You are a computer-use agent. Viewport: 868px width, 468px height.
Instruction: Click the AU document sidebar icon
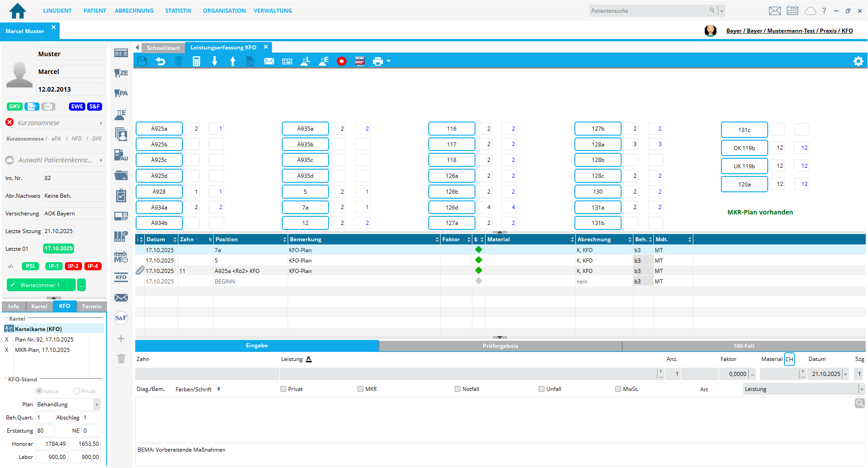[x=121, y=155]
